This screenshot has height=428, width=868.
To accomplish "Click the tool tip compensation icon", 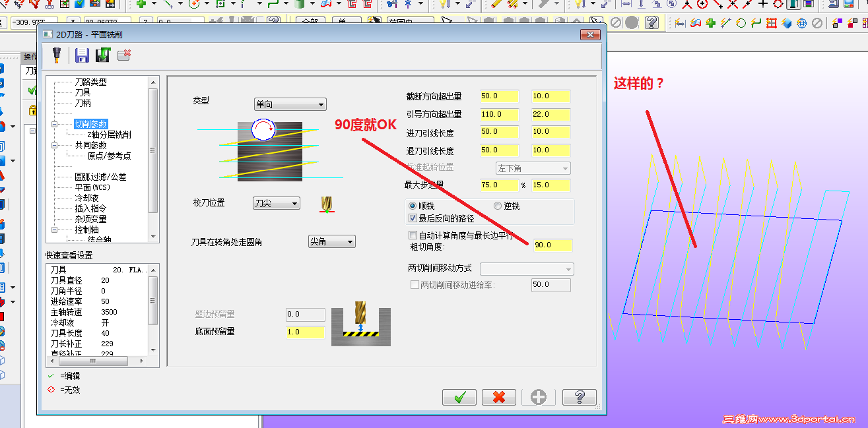I will [x=326, y=204].
